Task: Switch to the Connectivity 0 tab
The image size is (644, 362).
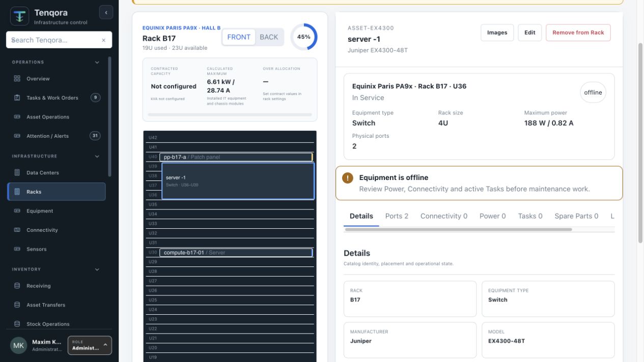Action: click(444, 216)
